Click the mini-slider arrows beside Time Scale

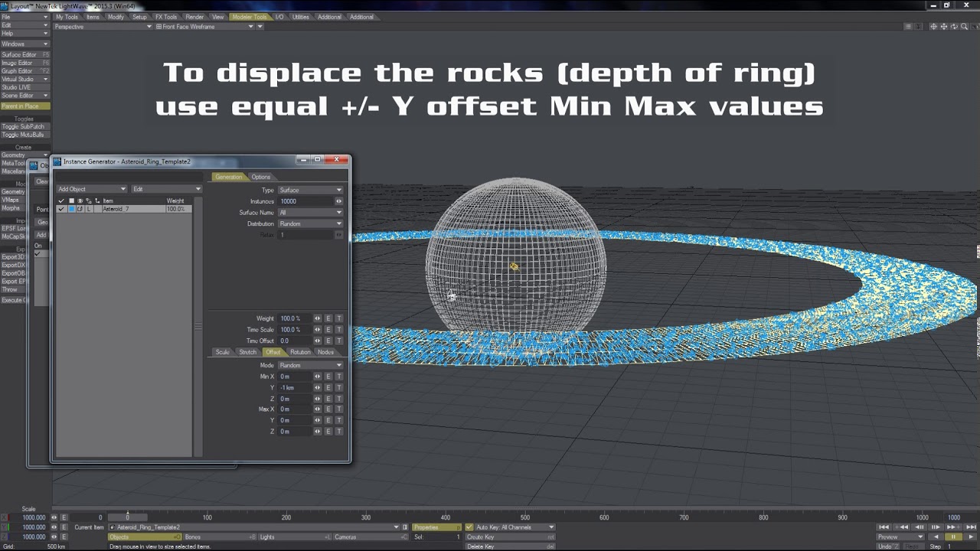[317, 330]
